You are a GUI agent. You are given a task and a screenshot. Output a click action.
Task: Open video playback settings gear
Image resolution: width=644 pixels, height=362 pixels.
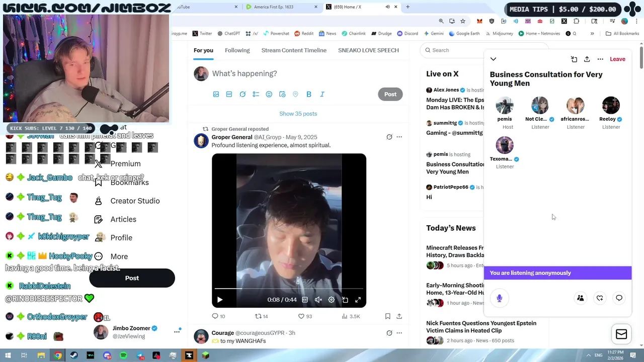(331, 300)
